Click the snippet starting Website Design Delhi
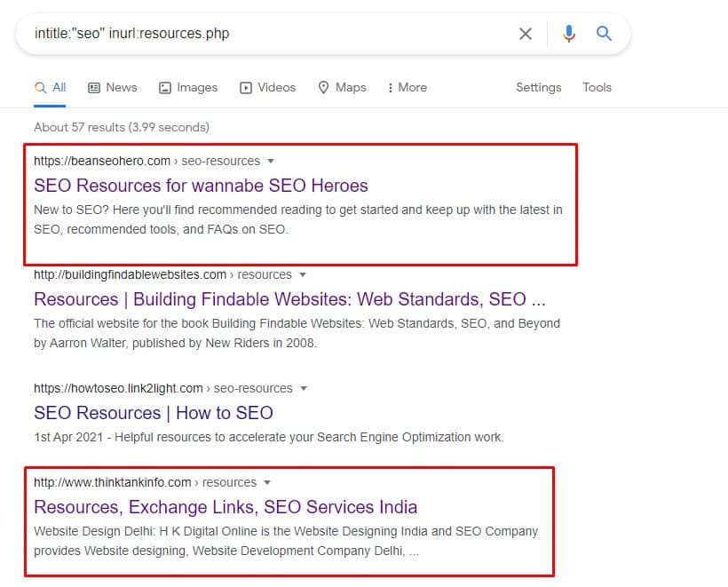The height and width of the screenshot is (587, 728). tap(286, 541)
